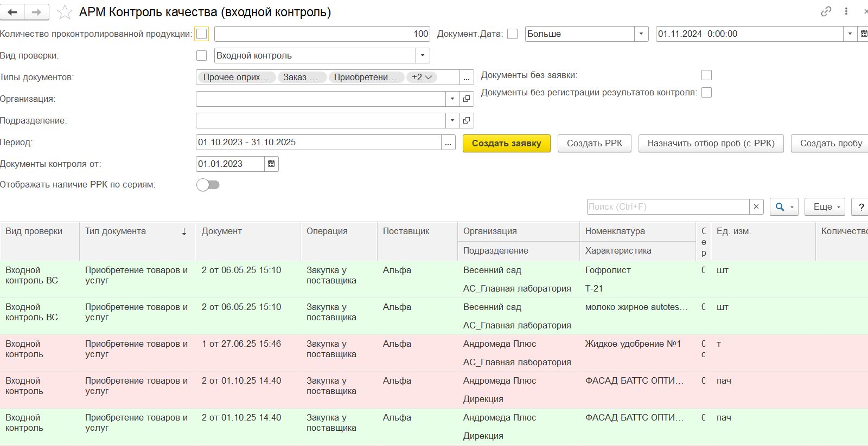Open Подразделение item with the open icon

[x=467, y=121]
